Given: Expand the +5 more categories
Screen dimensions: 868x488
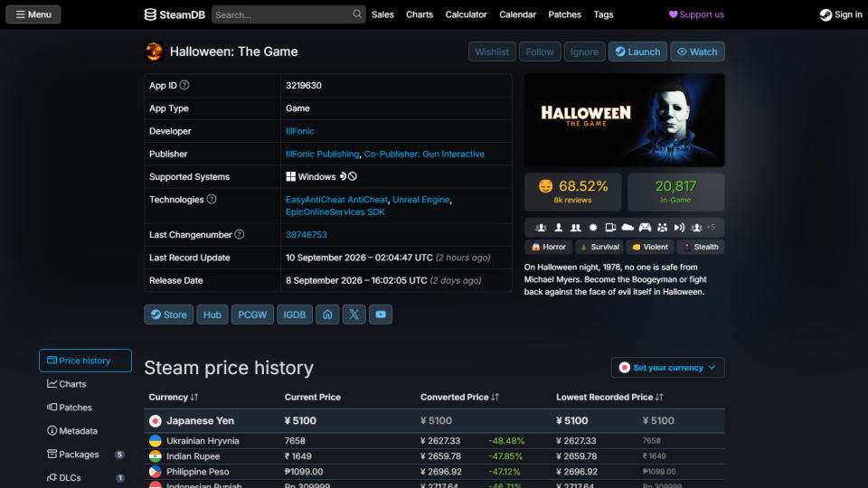Looking at the screenshot, I should point(711,228).
